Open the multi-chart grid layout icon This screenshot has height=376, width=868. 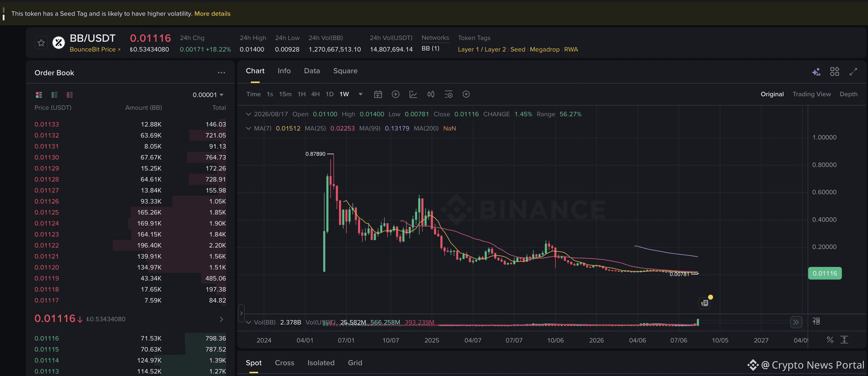pyautogui.click(x=835, y=72)
